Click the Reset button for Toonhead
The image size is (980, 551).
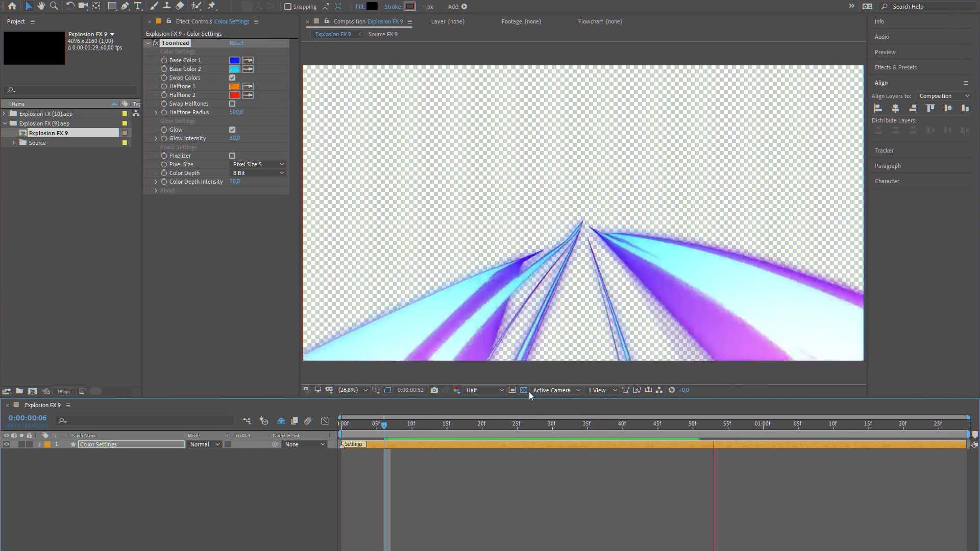(x=236, y=42)
